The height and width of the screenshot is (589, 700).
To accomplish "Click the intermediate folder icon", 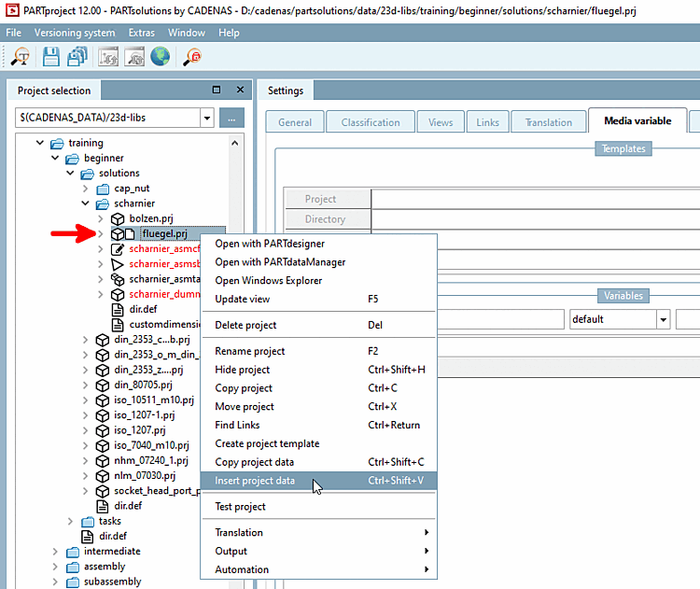I will [x=72, y=552].
